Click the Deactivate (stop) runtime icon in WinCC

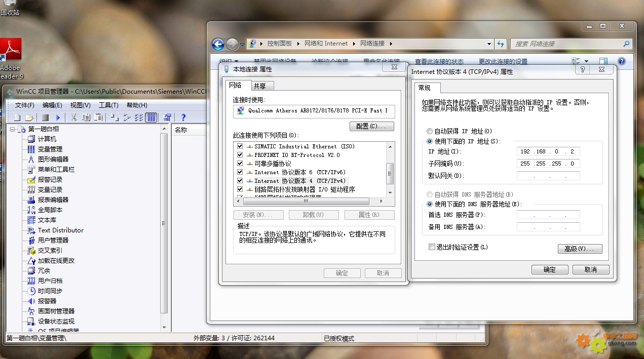[45, 117]
